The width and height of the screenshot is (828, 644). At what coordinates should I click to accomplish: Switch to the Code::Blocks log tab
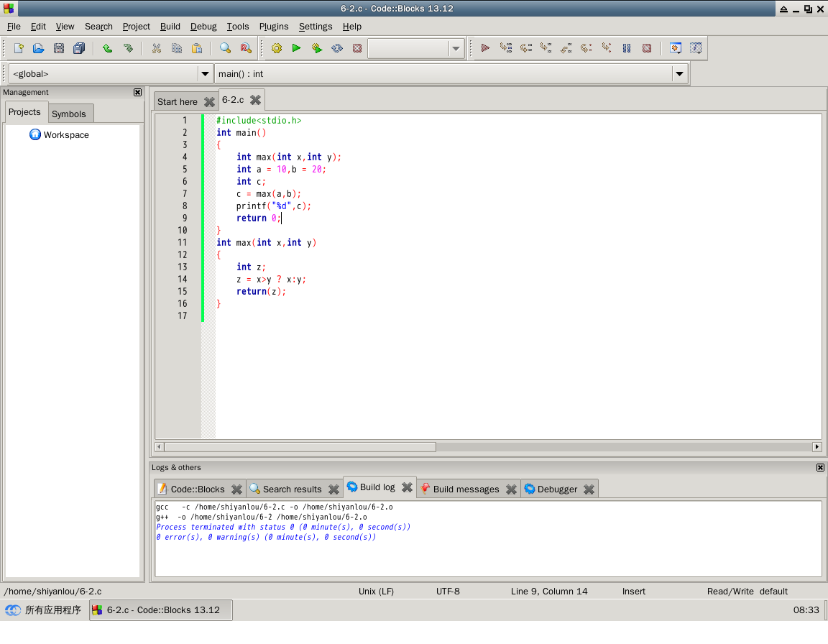pyautogui.click(x=198, y=489)
